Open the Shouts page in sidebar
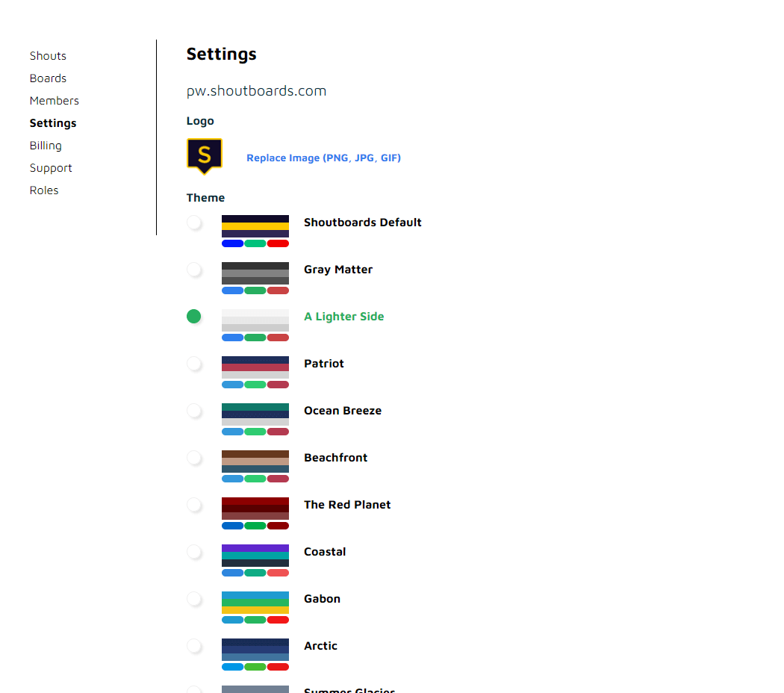Image resolution: width=784 pixels, height=693 pixels. click(48, 56)
